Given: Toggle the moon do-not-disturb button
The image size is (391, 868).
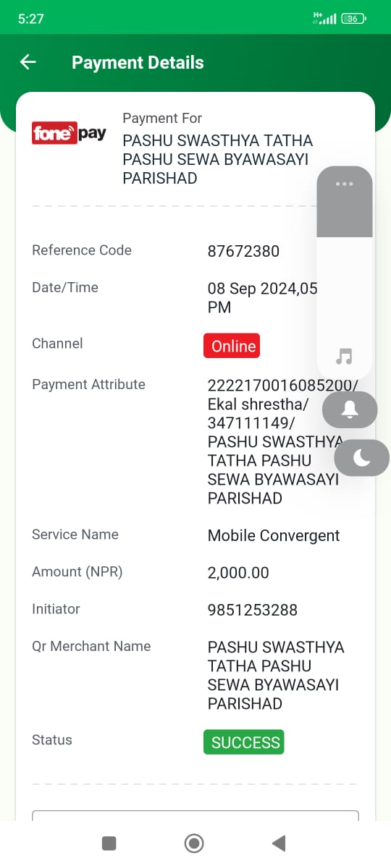Looking at the screenshot, I should tap(362, 458).
